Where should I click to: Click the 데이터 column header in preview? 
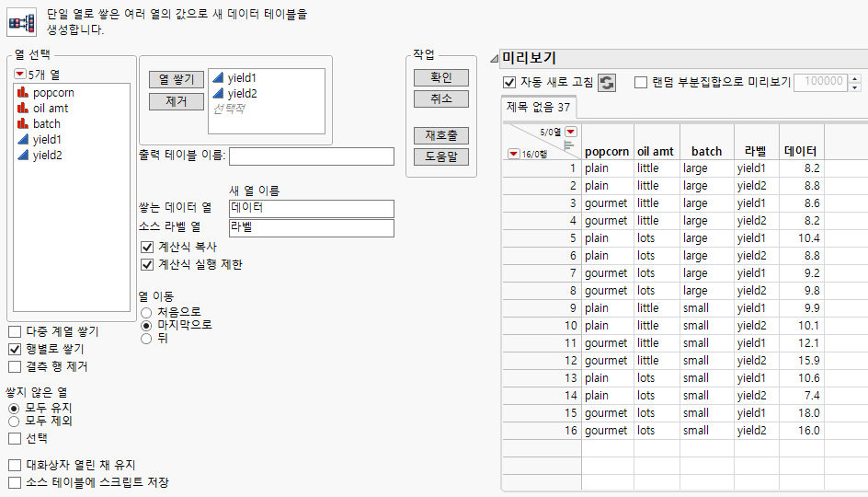tap(801, 151)
